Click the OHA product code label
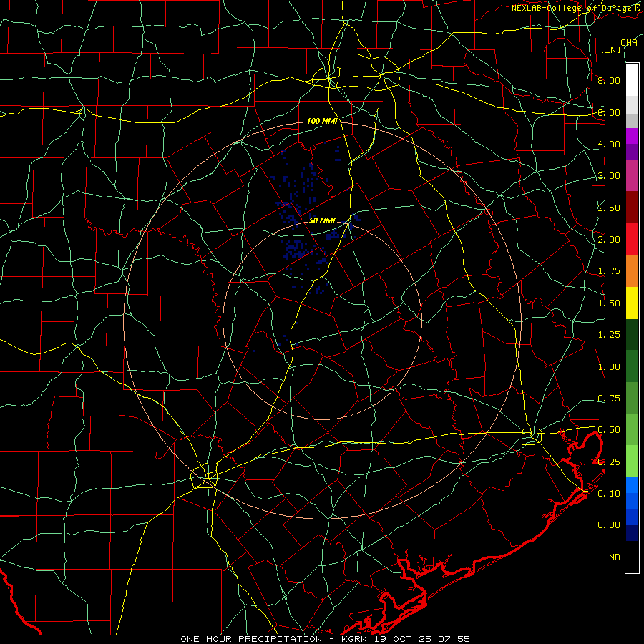Viewport: 644px width, 644px height. pos(629,43)
